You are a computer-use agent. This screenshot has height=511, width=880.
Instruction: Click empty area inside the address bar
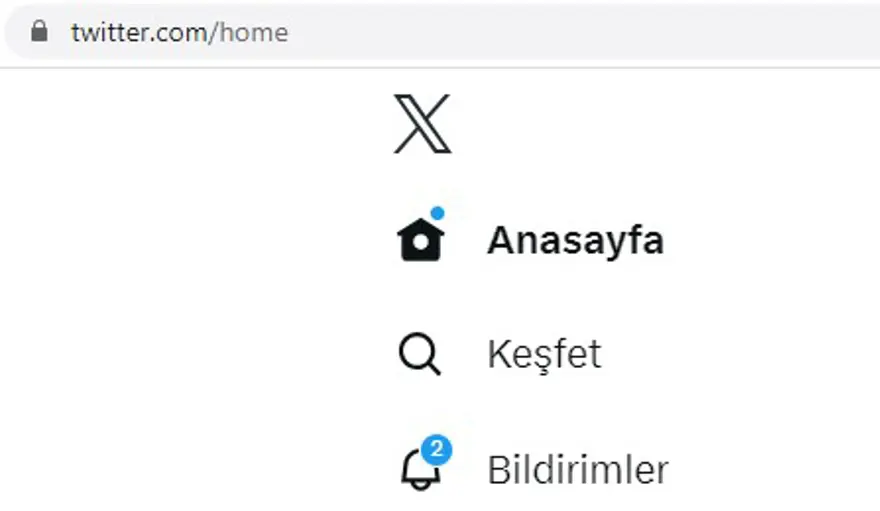[x=600, y=33]
